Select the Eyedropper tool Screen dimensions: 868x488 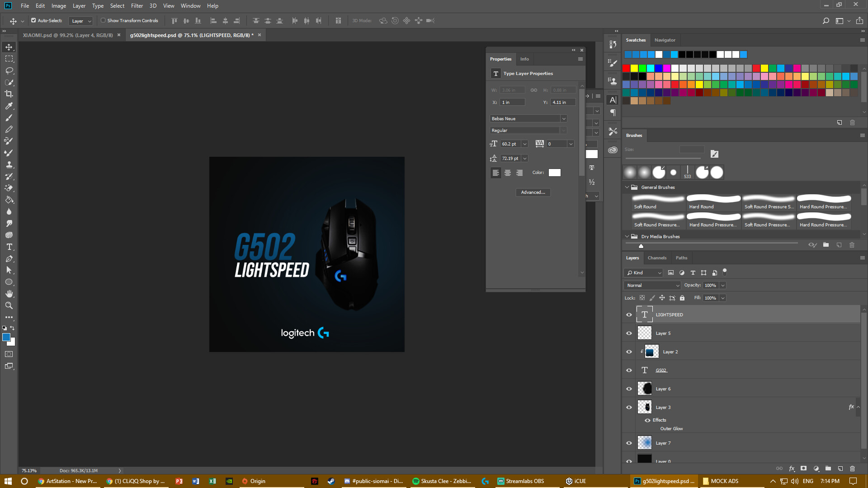[x=9, y=106]
